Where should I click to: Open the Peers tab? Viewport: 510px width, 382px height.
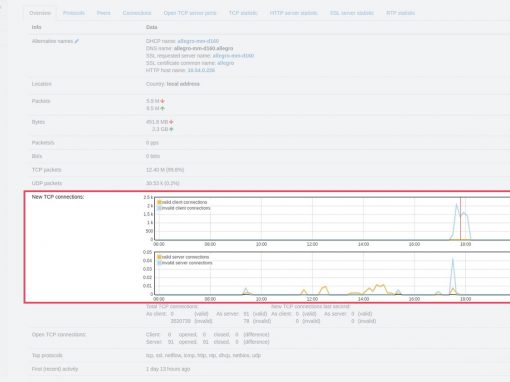[x=103, y=13]
